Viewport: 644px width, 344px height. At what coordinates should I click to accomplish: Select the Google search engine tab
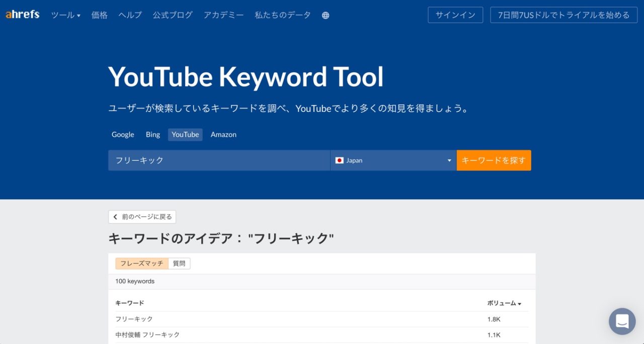tap(122, 134)
